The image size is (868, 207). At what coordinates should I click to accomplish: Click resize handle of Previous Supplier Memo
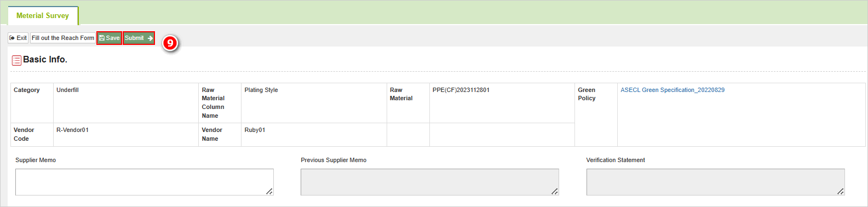tap(555, 191)
